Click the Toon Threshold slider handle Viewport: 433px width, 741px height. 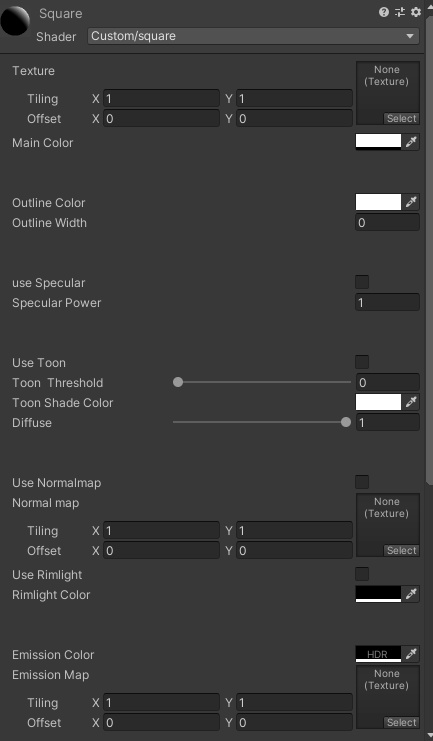pos(178,382)
